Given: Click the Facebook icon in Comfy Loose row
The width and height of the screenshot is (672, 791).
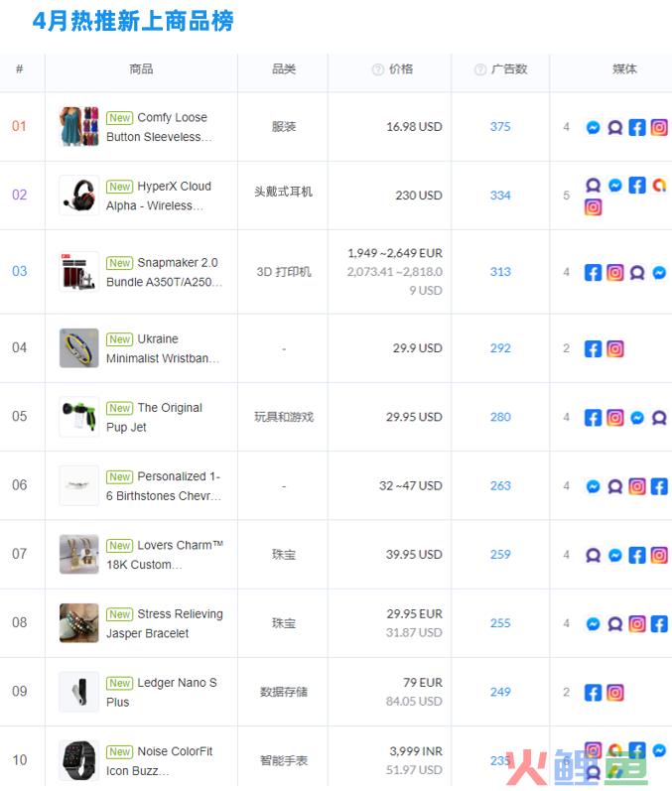Looking at the screenshot, I should [637, 128].
